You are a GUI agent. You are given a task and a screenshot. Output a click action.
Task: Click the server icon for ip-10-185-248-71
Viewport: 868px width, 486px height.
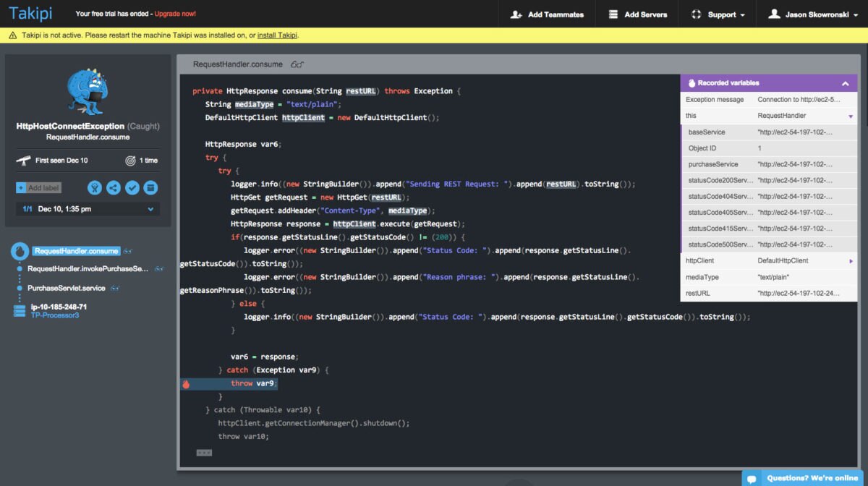(x=18, y=308)
